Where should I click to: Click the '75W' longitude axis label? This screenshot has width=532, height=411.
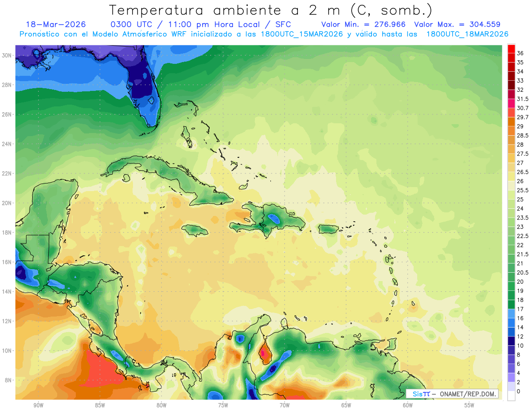click(223, 405)
